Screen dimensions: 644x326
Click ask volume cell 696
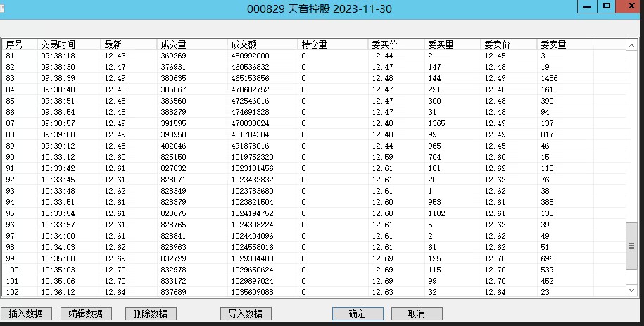547,258
